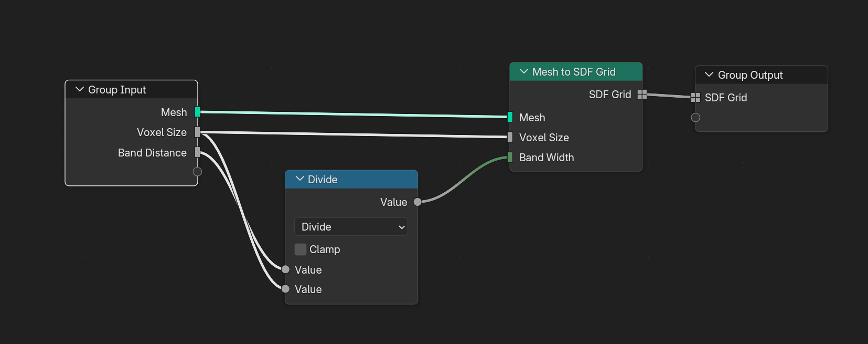Image resolution: width=868 pixels, height=344 pixels.
Task: Click the Band Distance output socket
Action: [197, 152]
